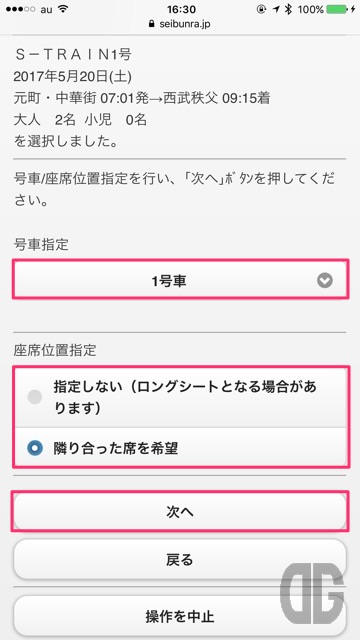Select 隣り合った席を希望 radio option
This screenshot has height=640, width=360.
click(x=180, y=449)
